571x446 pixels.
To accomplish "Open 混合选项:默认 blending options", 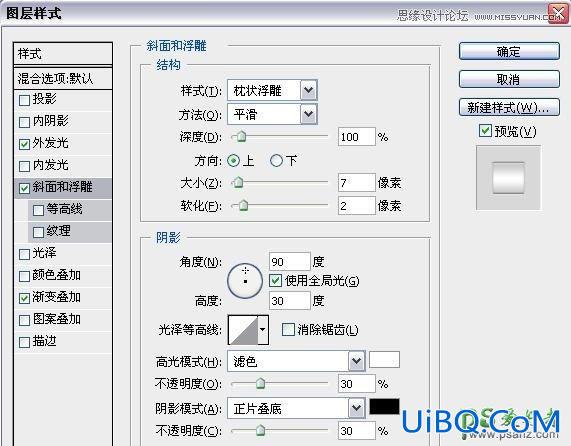I will coord(63,78).
